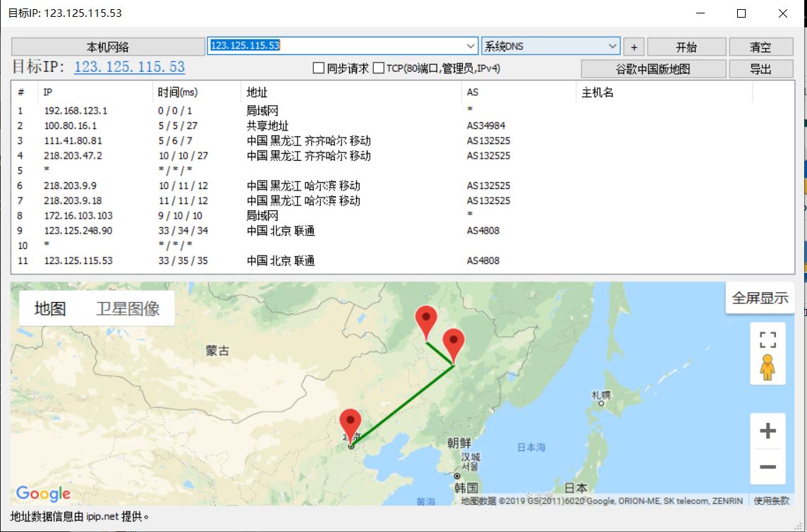Click the map pin over Qiqihar
The height and width of the screenshot is (532, 807).
point(426,322)
